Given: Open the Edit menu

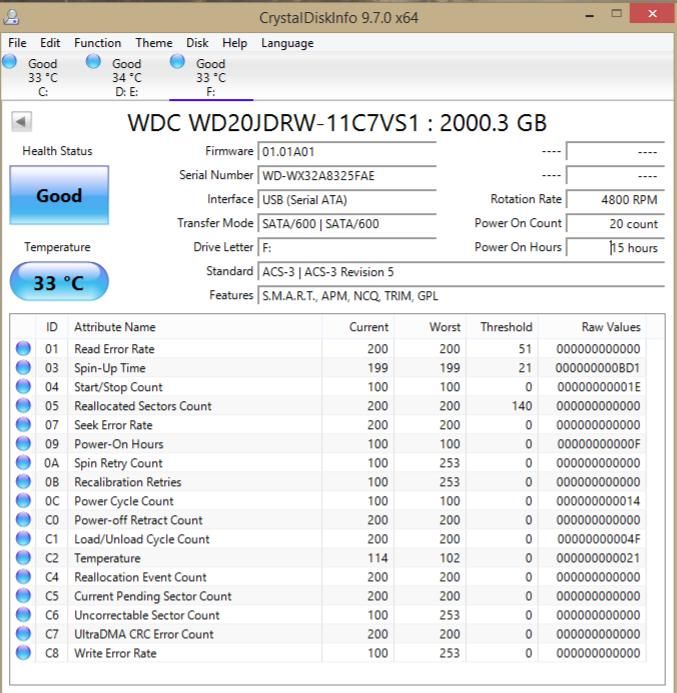Looking at the screenshot, I should point(50,43).
